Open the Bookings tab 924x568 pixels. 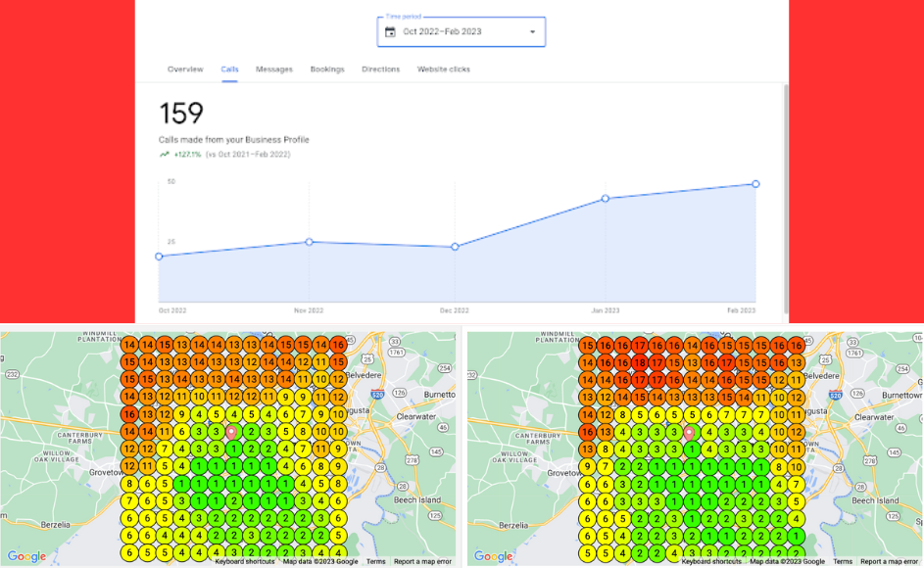(x=327, y=70)
